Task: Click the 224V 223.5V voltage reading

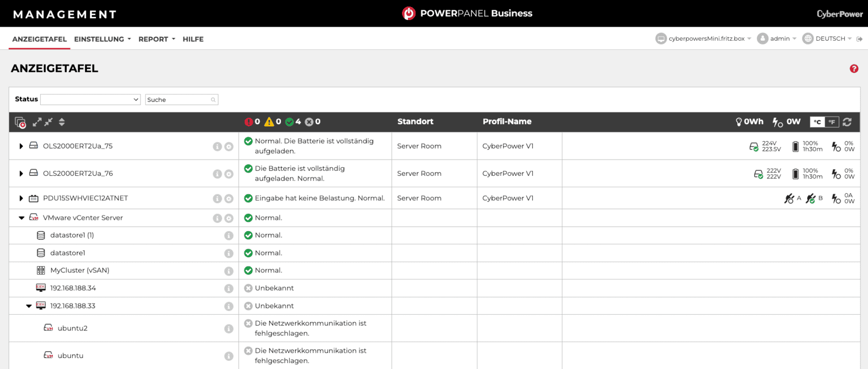Action: click(771, 147)
